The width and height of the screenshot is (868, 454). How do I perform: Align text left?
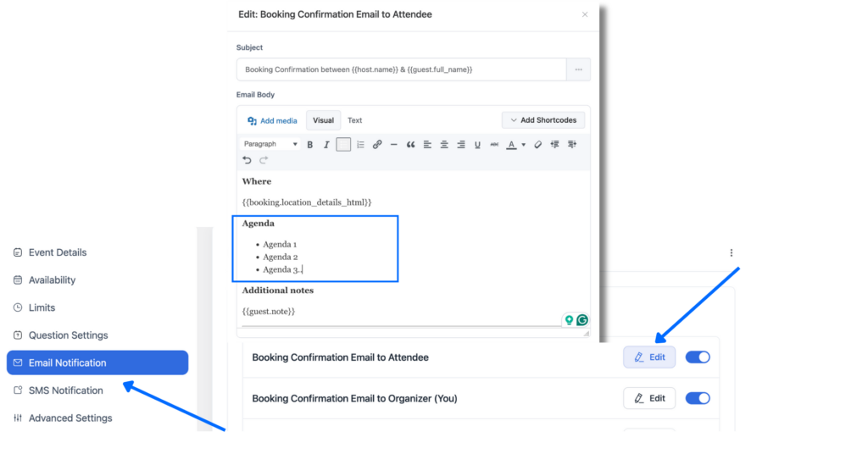click(x=427, y=144)
